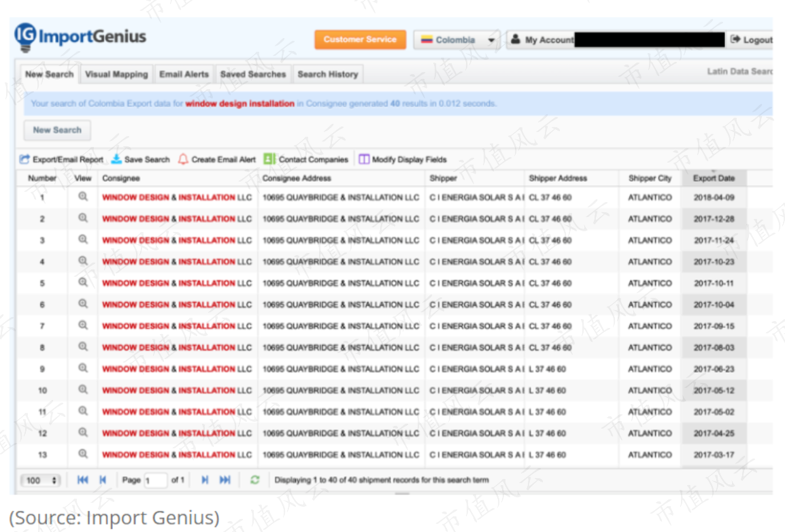Click the New Search button below banner

[x=57, y=130]
